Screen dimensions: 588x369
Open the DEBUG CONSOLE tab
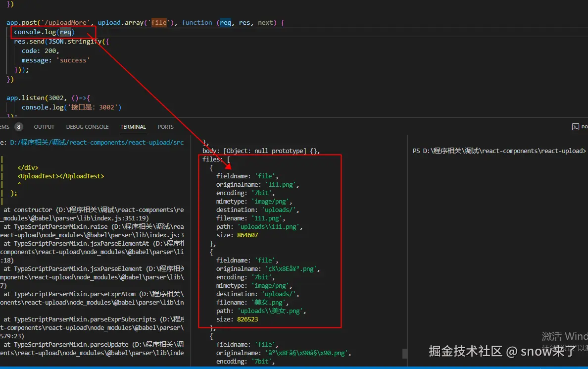click(x=88, y=127)
